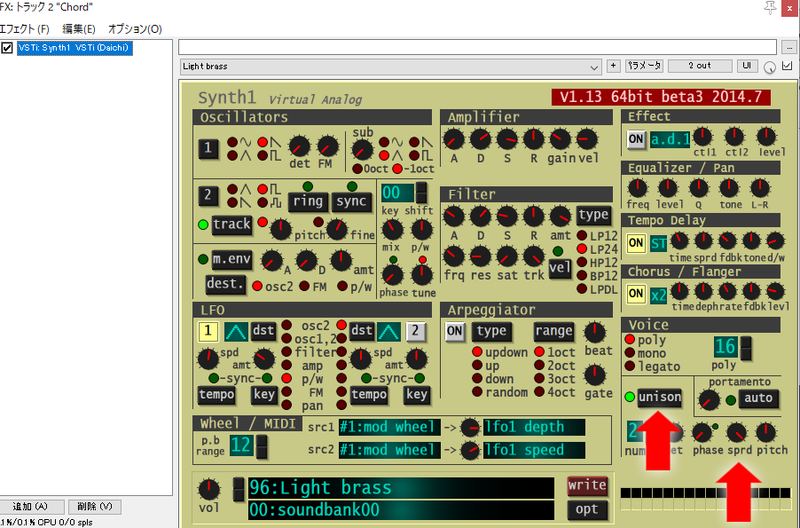800x528 pixels.
Task: Click the LFO 2 key button
Action: (x=416, y=395)
